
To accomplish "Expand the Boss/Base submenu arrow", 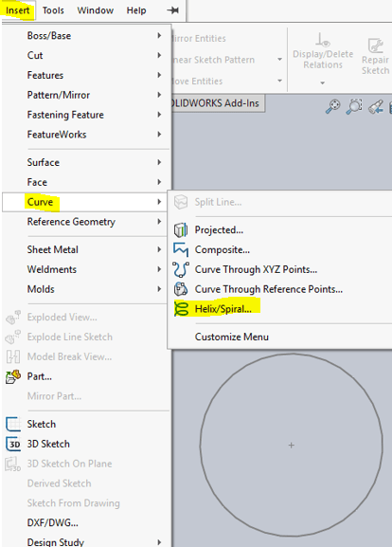I will pos(159,35).
